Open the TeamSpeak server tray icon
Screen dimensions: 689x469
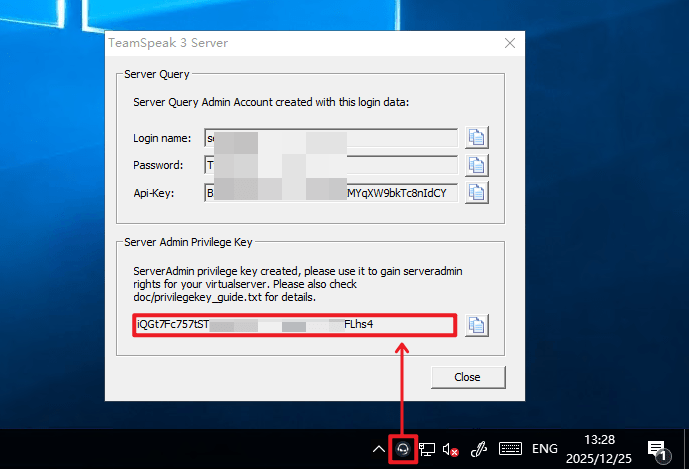403,449
